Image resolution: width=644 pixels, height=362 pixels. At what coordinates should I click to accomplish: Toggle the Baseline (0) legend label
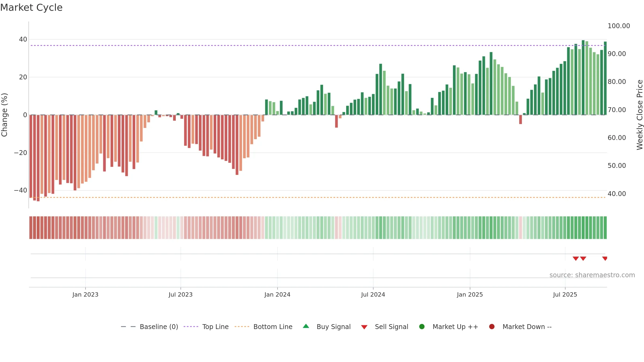coord(159,327)
